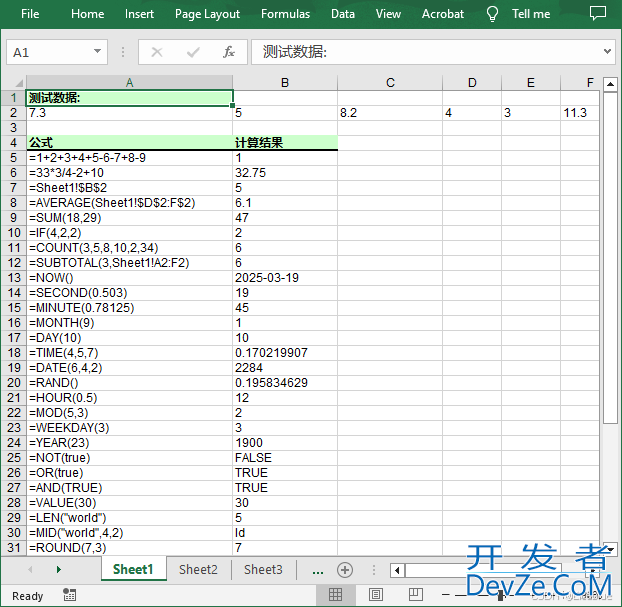The image size is (622, 607).
Task: Select the =MID("world",4,2) cell
Action: click(129, 533)
